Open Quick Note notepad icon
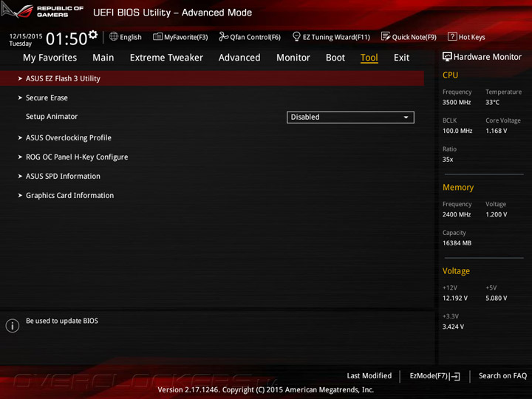 (386, 36)
